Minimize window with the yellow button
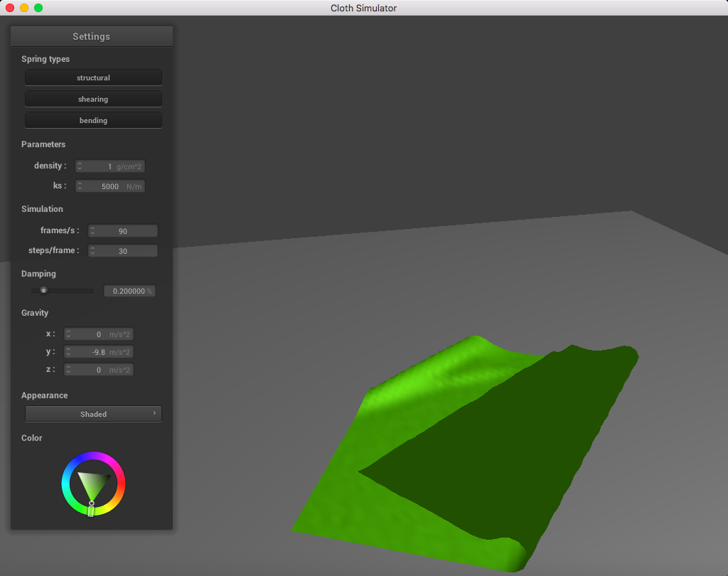This screenshot has width=728, height=576. pyautogui.click(x=24, y=8)
